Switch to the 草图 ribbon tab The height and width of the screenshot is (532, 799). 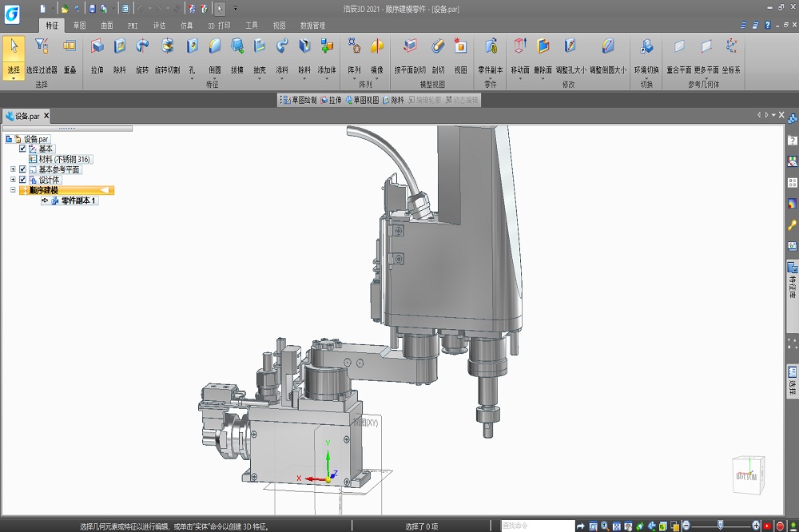[79, 26]
